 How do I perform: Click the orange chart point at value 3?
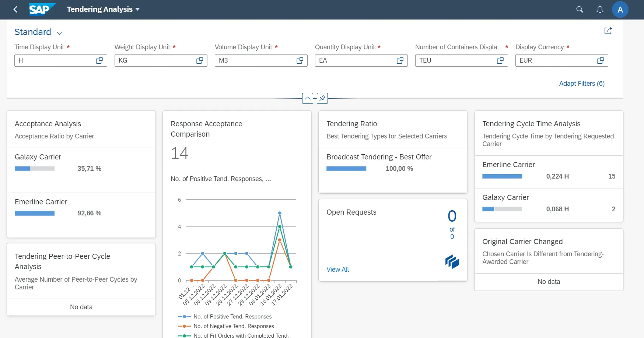280,240
